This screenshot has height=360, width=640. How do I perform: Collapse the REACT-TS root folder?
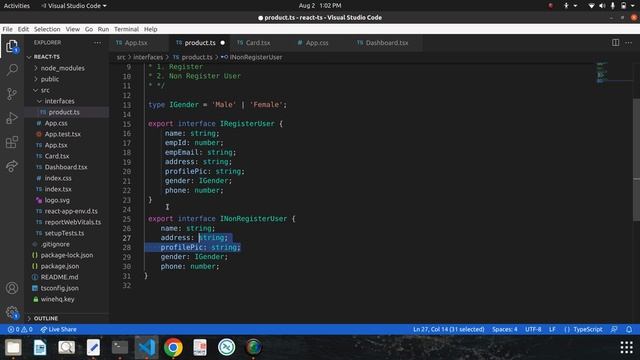pyautogui.click(x=47, y=57)
